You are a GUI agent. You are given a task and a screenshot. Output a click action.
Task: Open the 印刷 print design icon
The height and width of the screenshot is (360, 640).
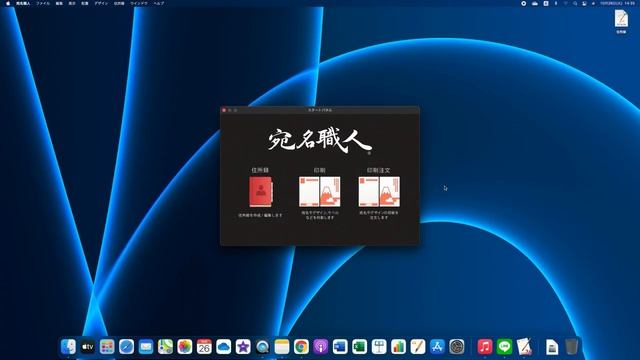[320, 191]
